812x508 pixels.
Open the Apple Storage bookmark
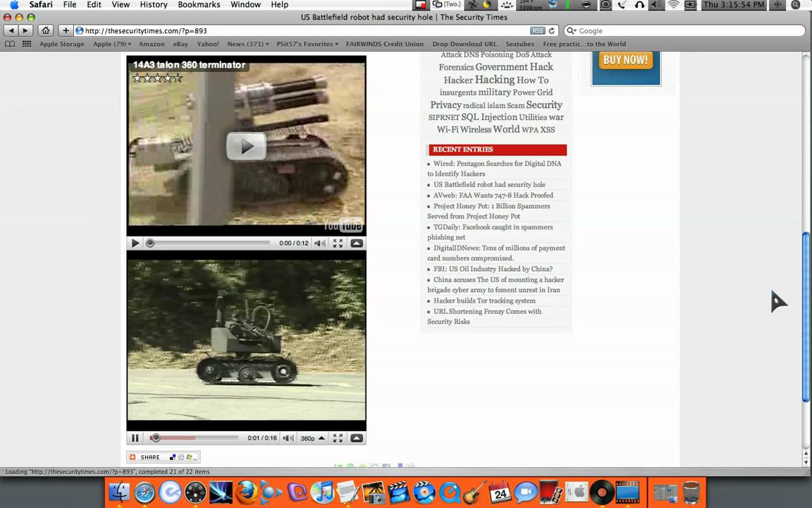(x=61, y=44)
